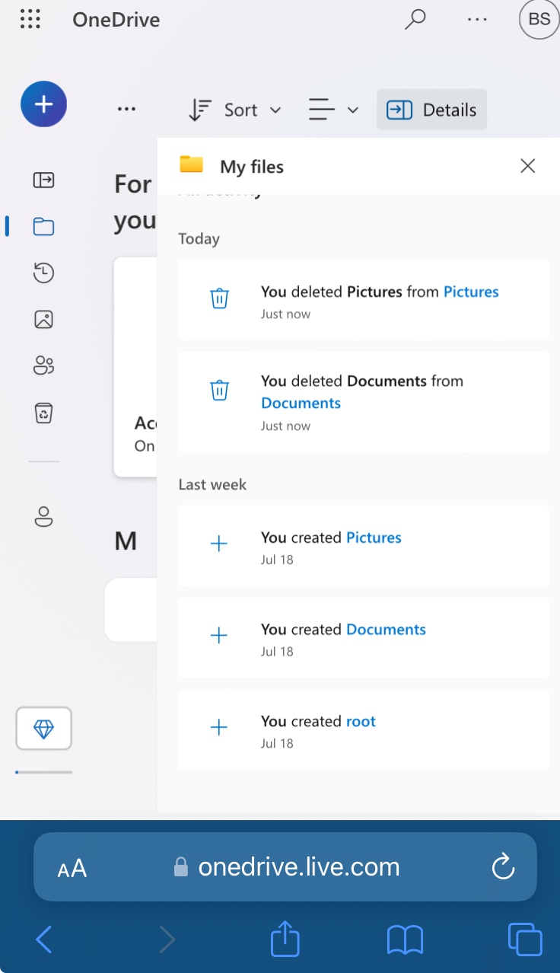
Task: Open the command bar overflow ellipsis
Action: tap(126, 110)
